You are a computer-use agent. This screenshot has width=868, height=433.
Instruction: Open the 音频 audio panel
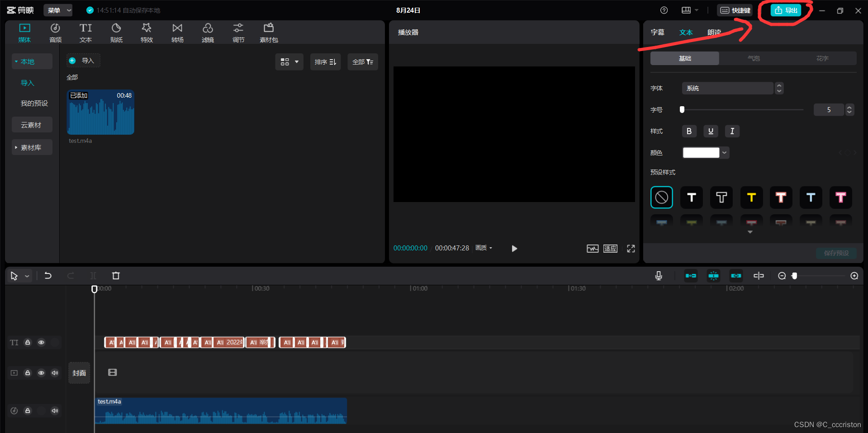[55, 33]
